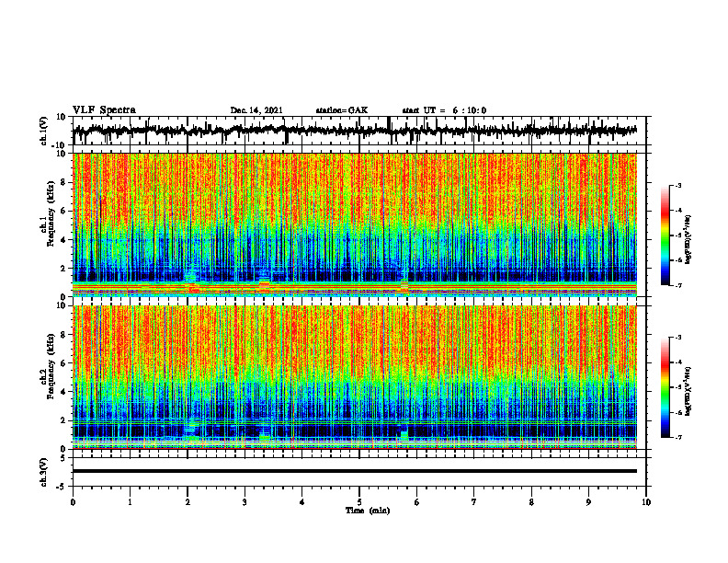Screen dimensions: 728x563
Task: Click time axis tick label "2"
Action: coord(188,502)
